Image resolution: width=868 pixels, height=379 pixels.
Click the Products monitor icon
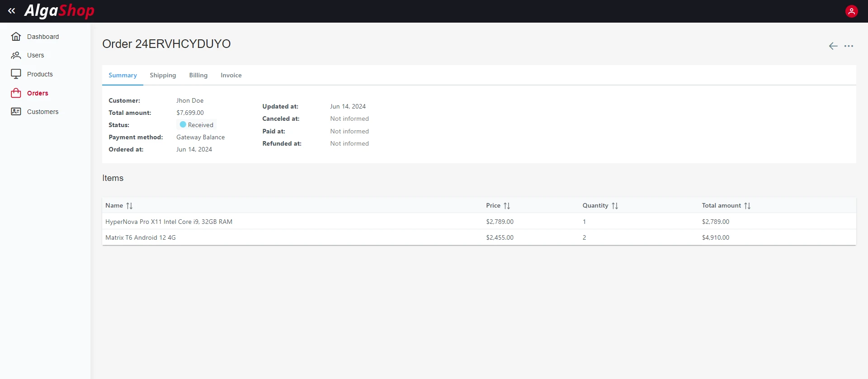coord(16,74)
